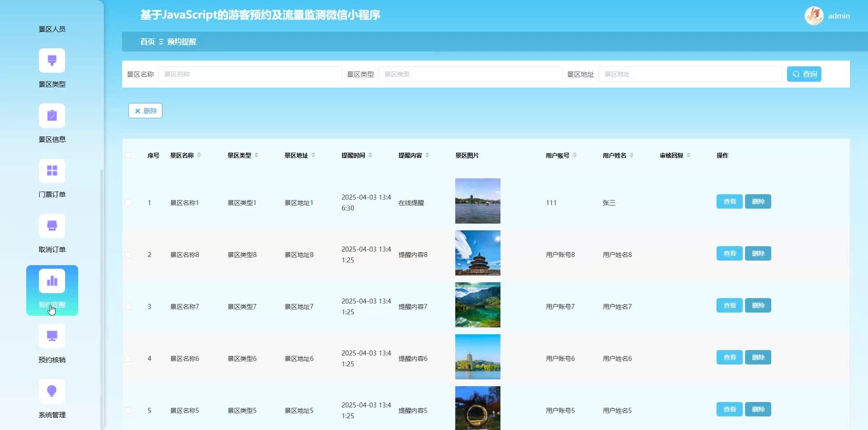Open the 系统管理 lightbulb icon

point(52,391)
